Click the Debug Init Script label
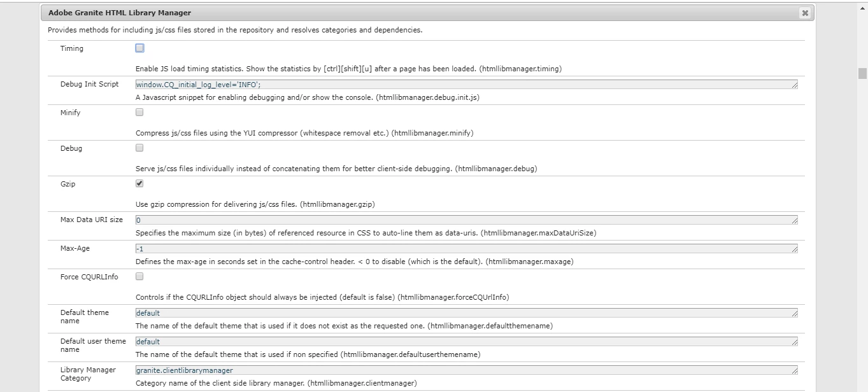The width and height of the screenshot is (868, 392). click(89, 84)
